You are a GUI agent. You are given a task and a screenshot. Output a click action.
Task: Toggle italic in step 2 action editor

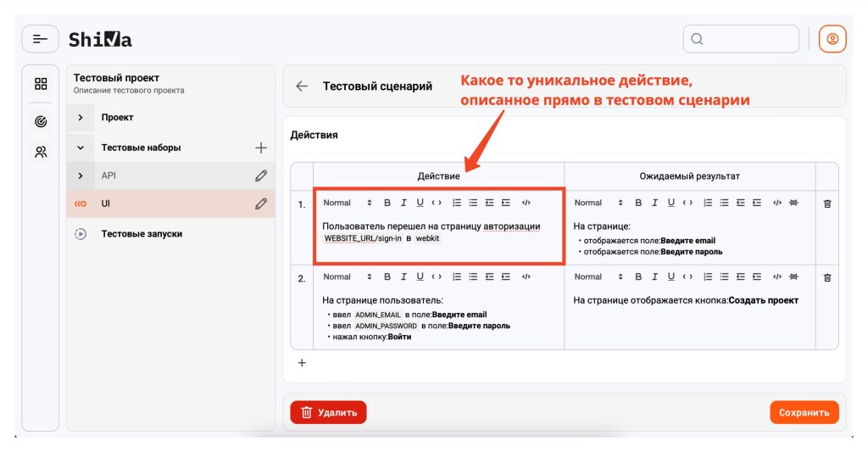tap(403, 276)
